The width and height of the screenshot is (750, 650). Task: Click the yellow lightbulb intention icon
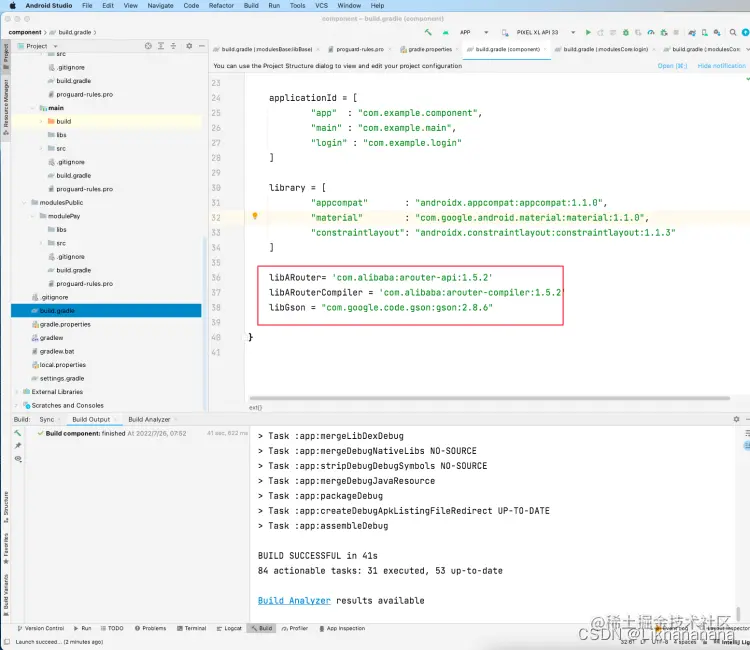click(x=255, y=216)
